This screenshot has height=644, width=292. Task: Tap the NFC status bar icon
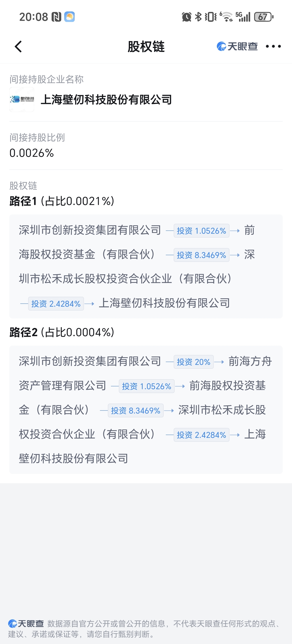click(56, 17)
